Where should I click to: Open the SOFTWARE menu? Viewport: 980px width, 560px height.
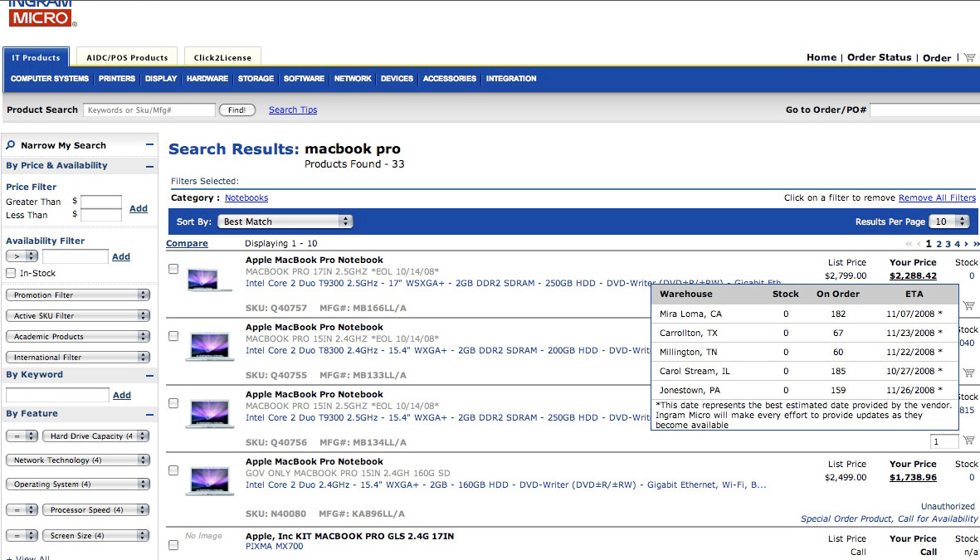304,79
